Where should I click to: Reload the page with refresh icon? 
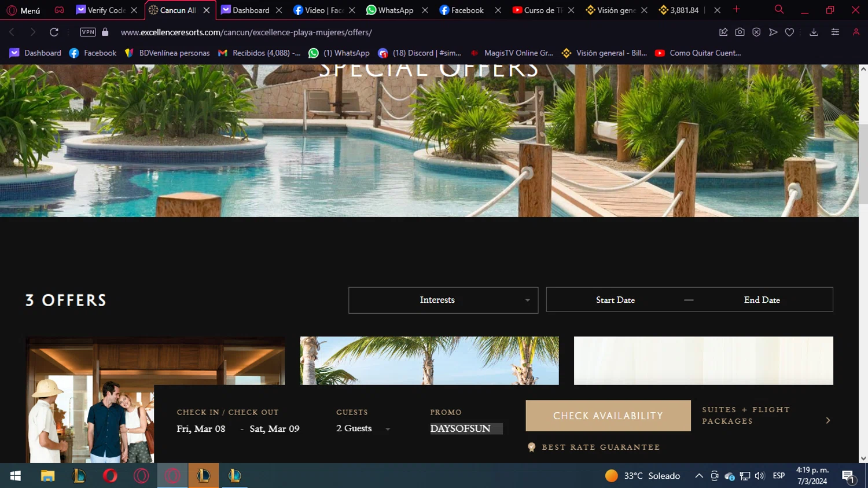(54, 32)
